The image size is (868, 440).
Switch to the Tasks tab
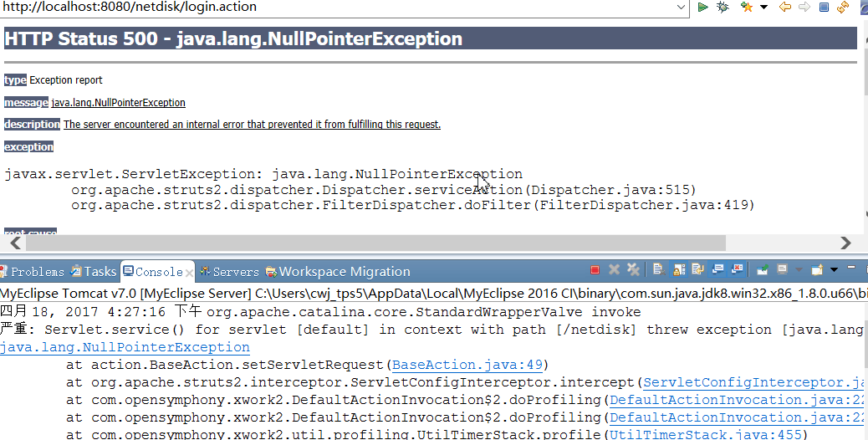(x=94, y=272)
